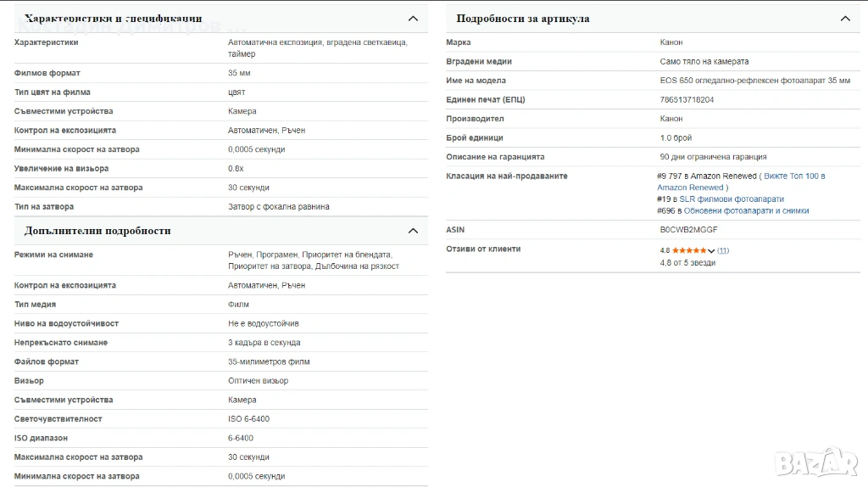This screenshot has width=868, height=487.
Task: Click the Подробности за артикула heading
Action: click(522, 19)
